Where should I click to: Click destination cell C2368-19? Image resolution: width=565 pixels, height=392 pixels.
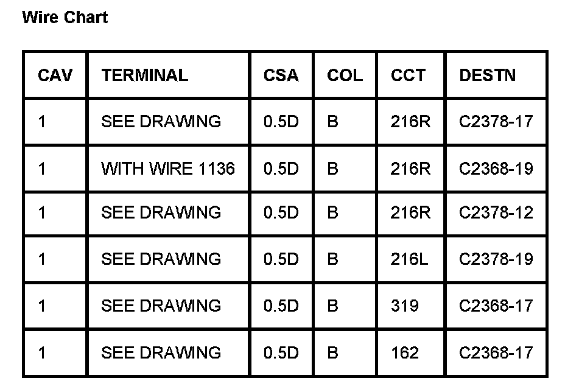[x=496, y=169]
